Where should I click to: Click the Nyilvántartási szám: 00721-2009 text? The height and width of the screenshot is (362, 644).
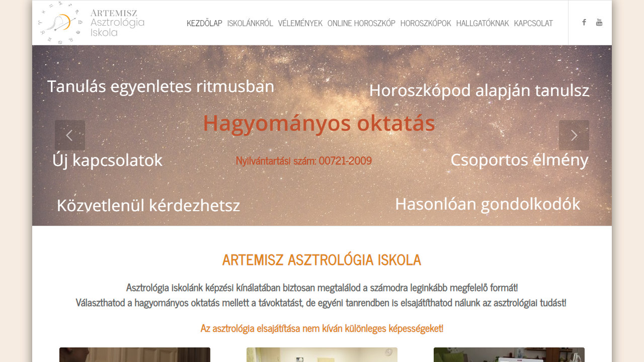[x=304, y=161]
